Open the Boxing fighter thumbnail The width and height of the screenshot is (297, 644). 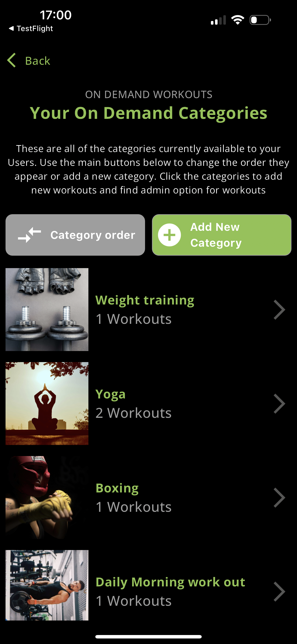coord(47,498)
